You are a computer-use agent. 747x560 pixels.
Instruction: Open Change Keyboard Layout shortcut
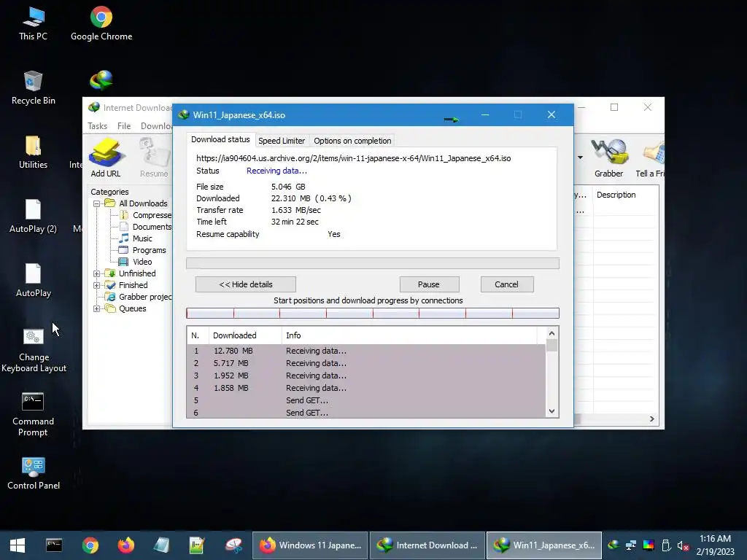coord(34,351)
